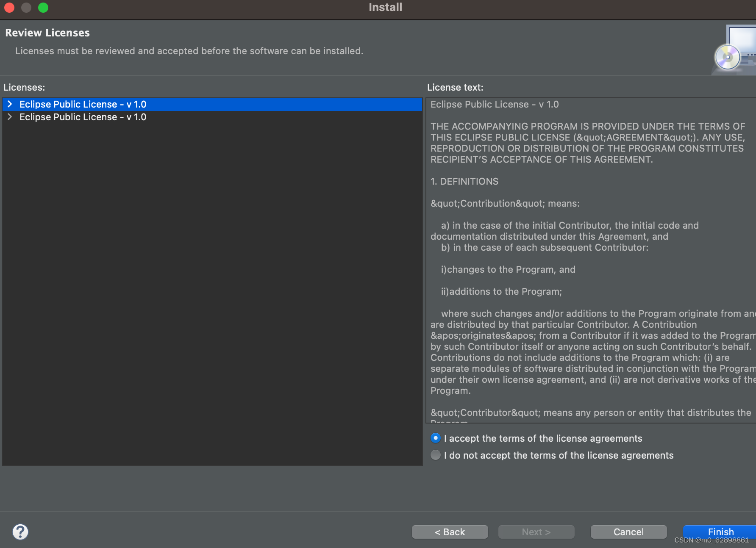Choose I do not accept the license terms
The height and width of the screenshot is (548, 756).
pyautogui.click(x=435, y=455)
